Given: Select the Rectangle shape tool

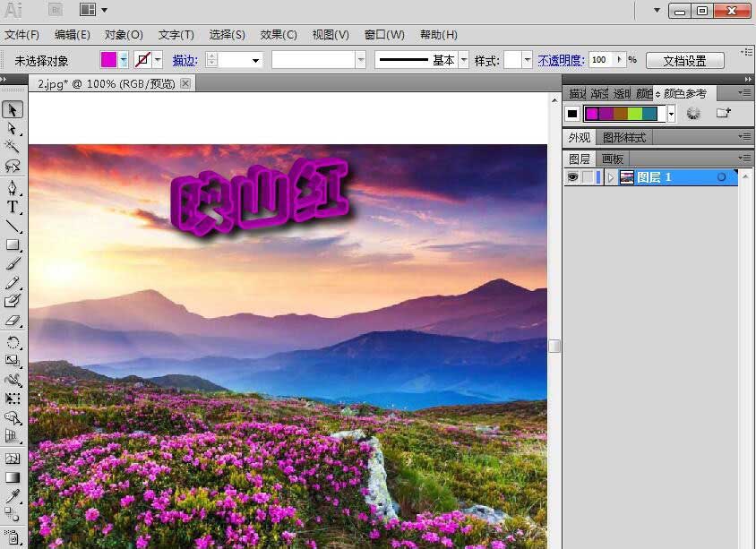Looking at the screenshot, I should [x=13, y=245].
